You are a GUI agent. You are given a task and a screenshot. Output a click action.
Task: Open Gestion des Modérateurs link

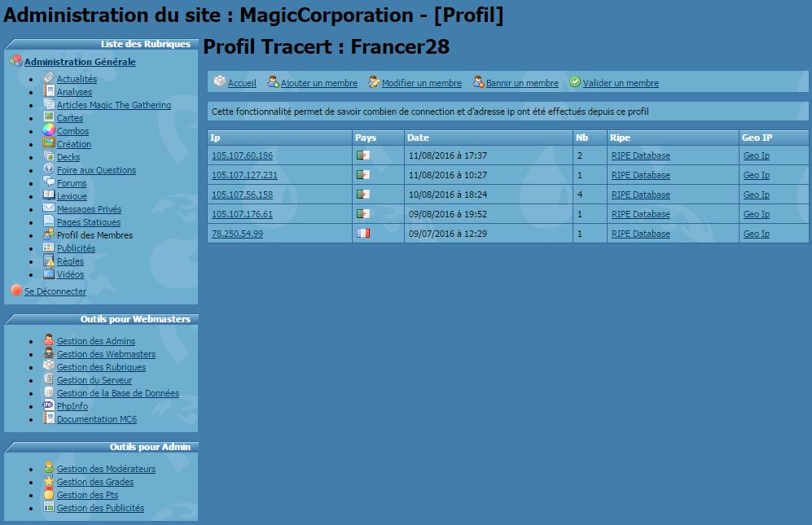106,469
